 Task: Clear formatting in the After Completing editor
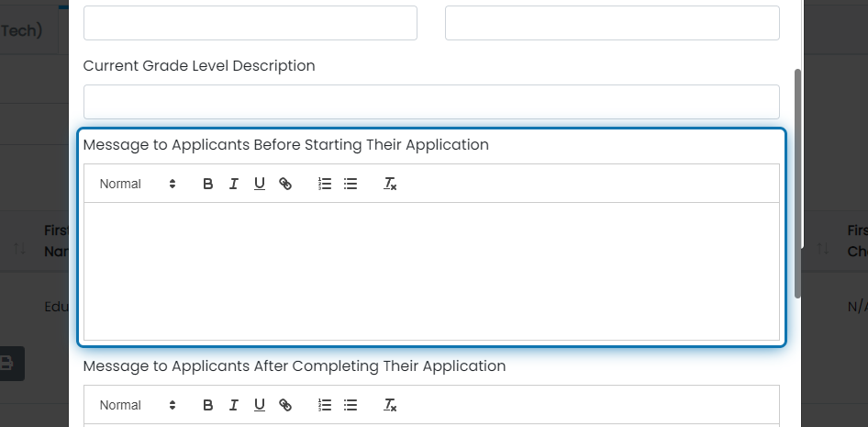click(x=390, y=405)
